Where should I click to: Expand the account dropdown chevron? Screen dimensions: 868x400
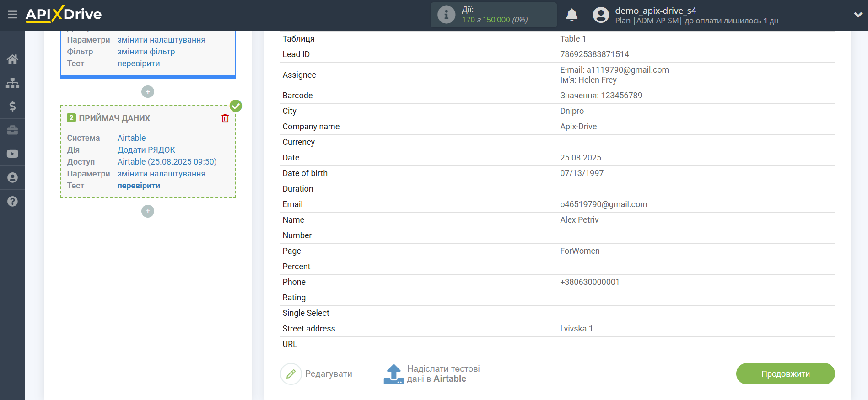(x=858, y=15)
